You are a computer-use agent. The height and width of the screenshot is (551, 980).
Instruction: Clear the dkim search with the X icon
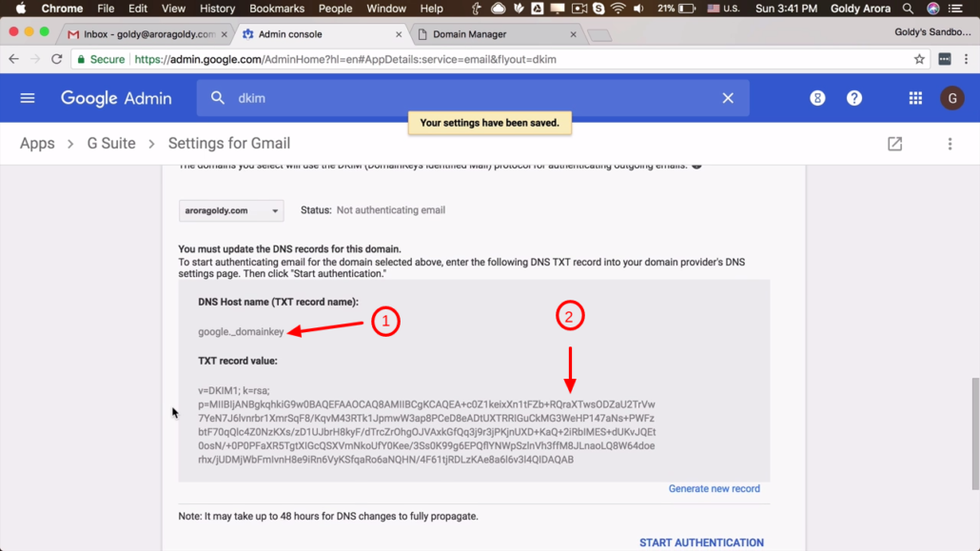click(728, 98)
